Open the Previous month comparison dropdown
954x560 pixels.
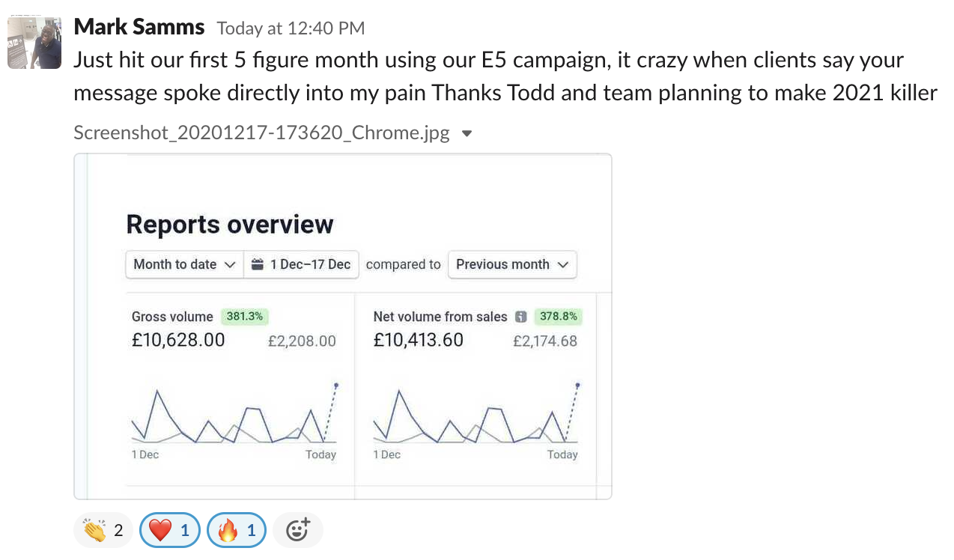pyautogui.click(x=512, y=264)
